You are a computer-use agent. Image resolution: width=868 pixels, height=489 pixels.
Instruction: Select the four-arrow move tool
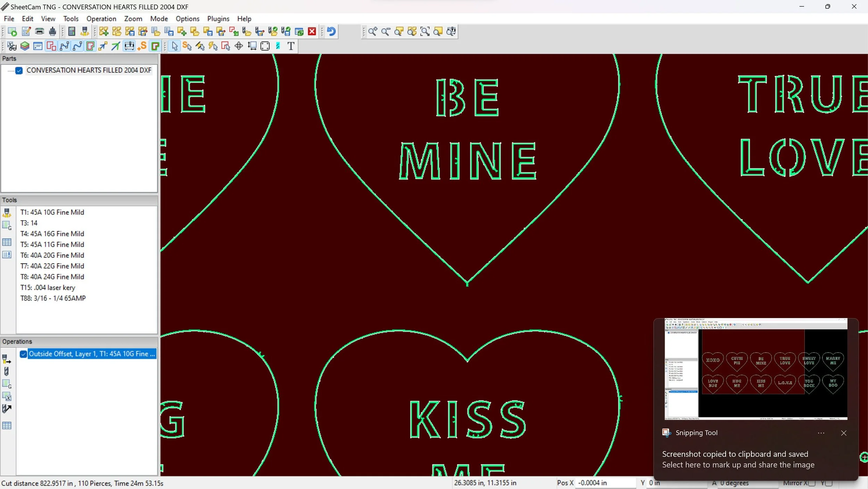[x=239, y=46]
